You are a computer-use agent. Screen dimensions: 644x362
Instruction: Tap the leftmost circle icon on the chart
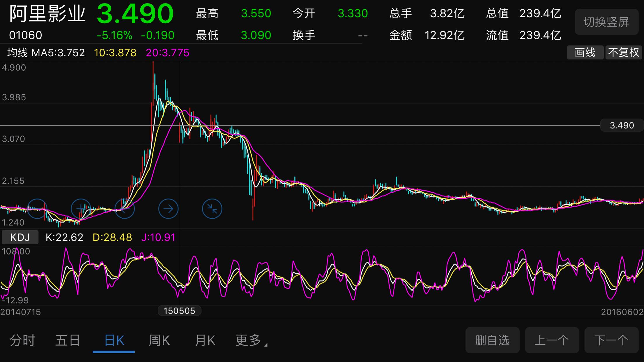(37, 208)
